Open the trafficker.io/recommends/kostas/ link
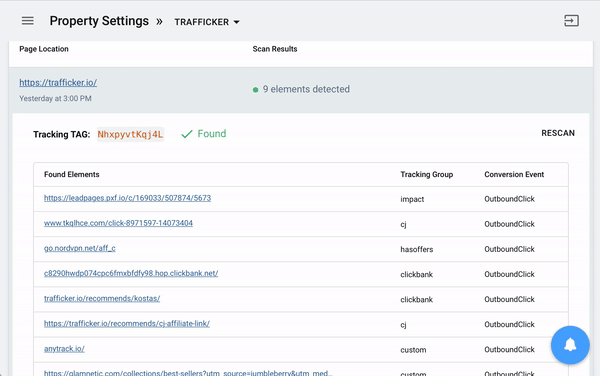 coord(102,299)
